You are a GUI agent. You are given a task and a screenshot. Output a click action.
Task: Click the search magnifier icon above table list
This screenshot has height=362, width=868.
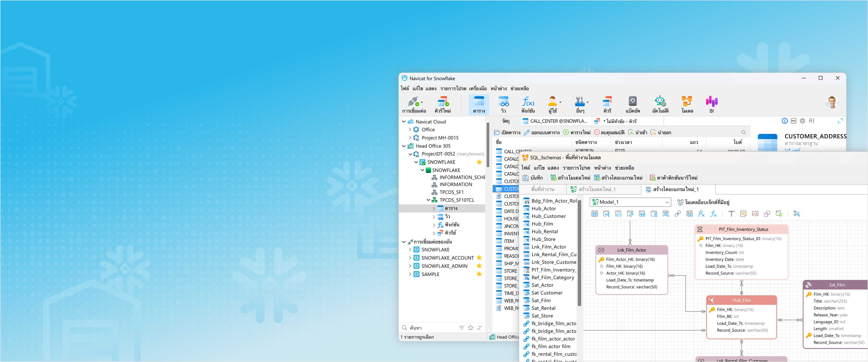point(743,132)
